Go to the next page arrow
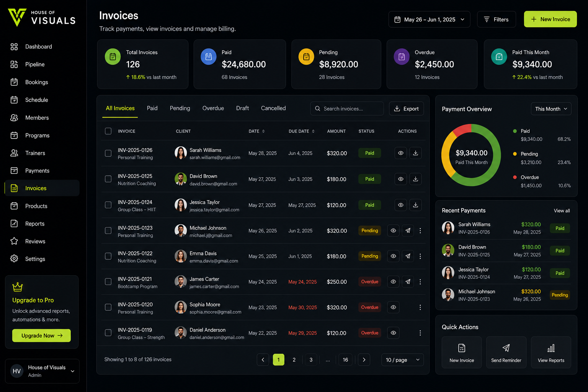Image resolution: width=588 pixels, height=392 pixels. tap(364, 360)
